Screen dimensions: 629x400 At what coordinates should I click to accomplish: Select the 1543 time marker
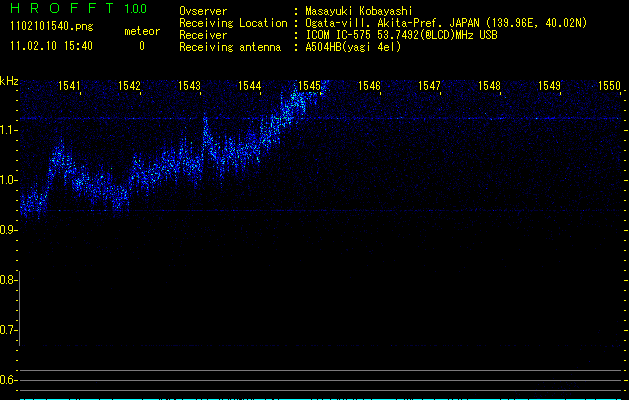click(x=190, y=87)
